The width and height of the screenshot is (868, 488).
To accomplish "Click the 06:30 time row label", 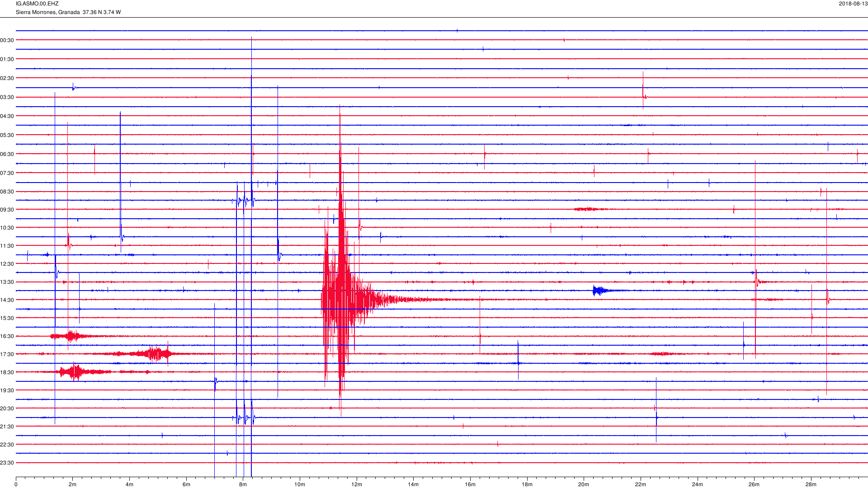I will click(7, 154).
